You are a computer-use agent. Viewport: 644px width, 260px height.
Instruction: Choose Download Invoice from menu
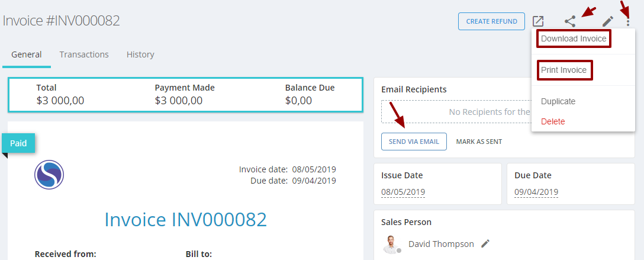(574, 38)
